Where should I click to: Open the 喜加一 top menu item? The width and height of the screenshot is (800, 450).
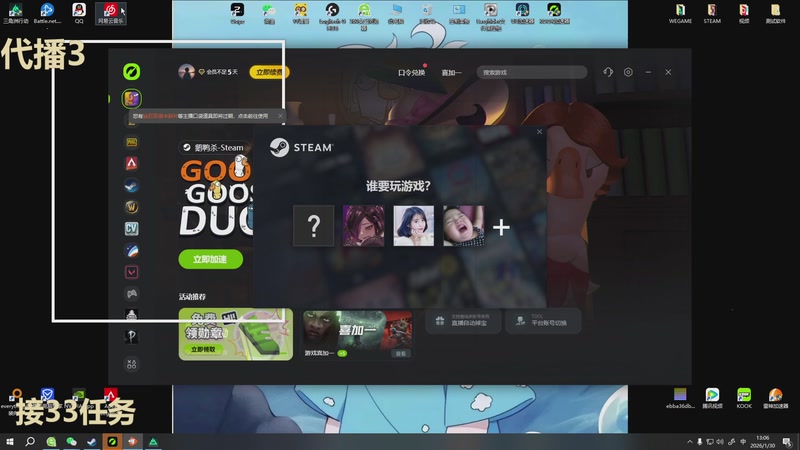coord(451,72)
